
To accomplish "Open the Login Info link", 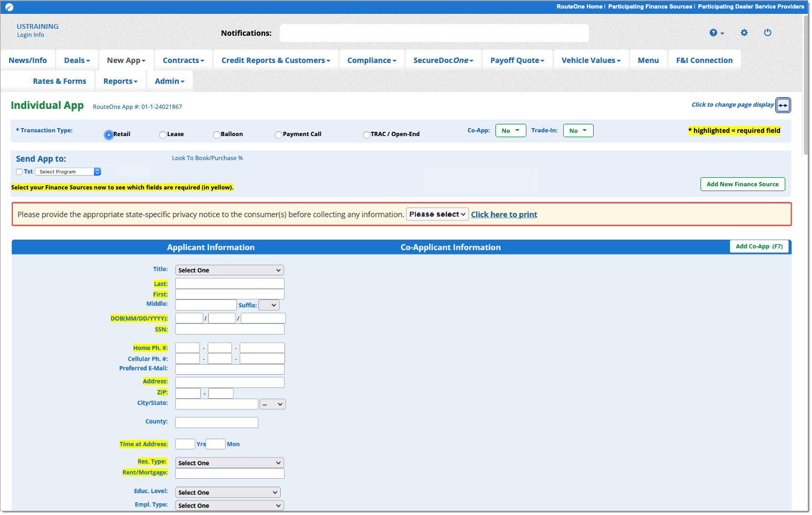I will [30, 35].
